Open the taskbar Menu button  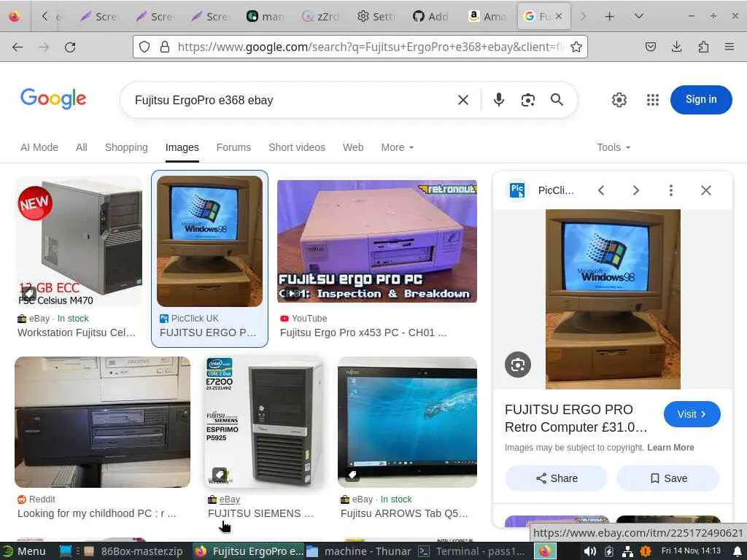(24, 551)
